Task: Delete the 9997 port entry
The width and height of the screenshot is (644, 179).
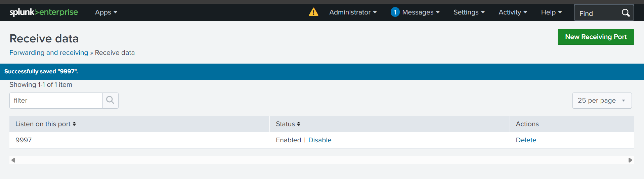Action: (x=526, y=140)
